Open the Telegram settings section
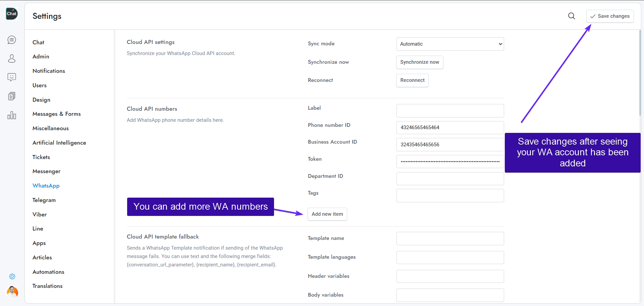Screen dimensions: 644x306 click(44, 200)
